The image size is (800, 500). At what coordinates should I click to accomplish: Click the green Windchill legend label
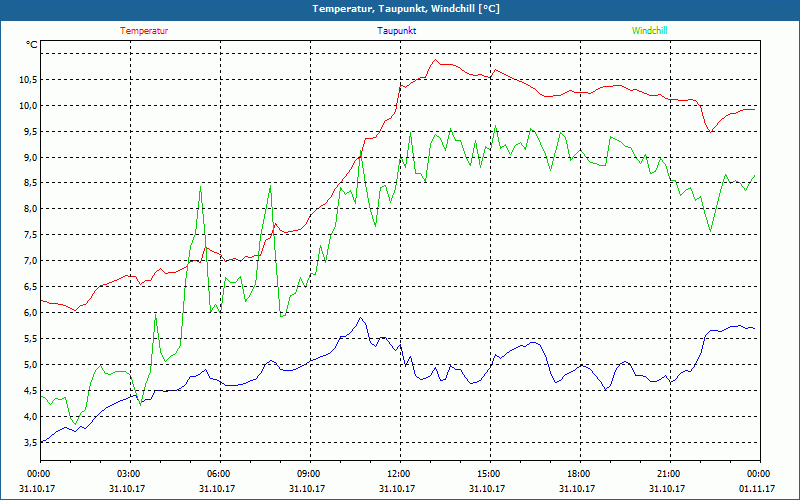pyautogui.click(x=649, y=31)
